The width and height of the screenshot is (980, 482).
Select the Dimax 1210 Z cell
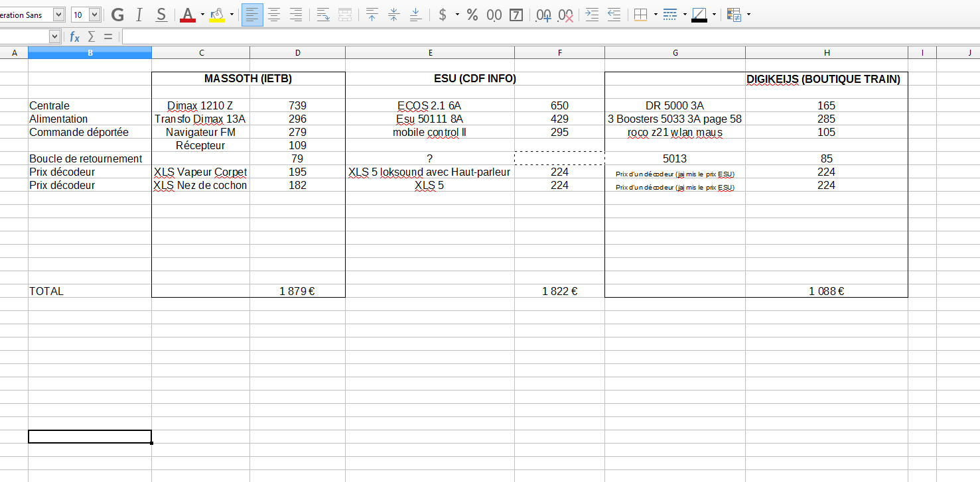(x=200, y=105)
